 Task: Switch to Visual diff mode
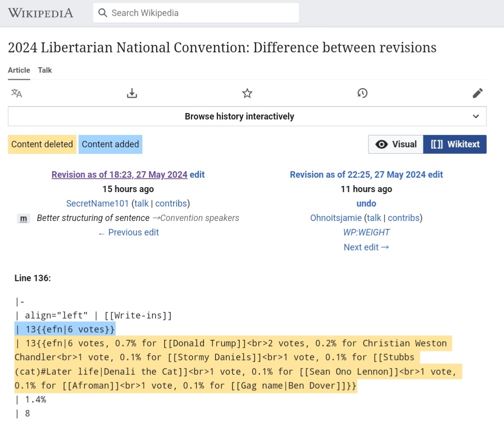[x=396, y=144]
